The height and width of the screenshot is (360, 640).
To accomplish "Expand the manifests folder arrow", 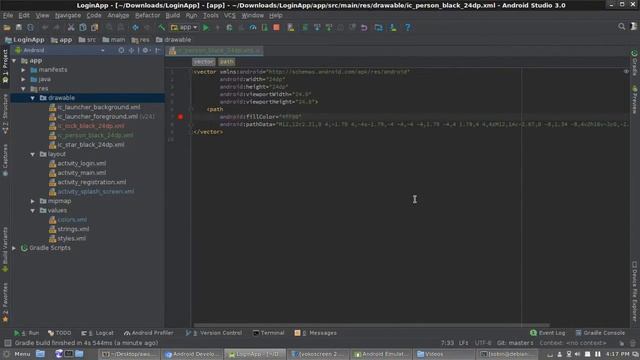I will coord(24,70).
